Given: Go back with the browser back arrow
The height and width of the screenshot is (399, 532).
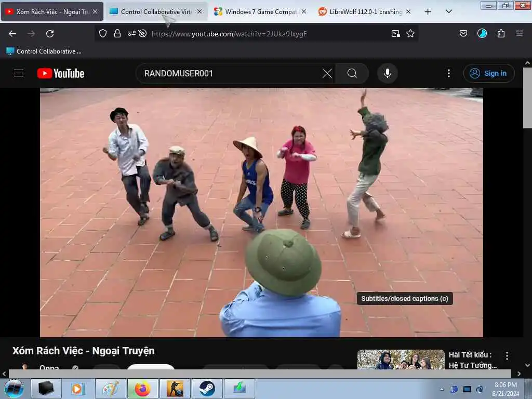Looking at the screenshot, I should pos(12,34).
